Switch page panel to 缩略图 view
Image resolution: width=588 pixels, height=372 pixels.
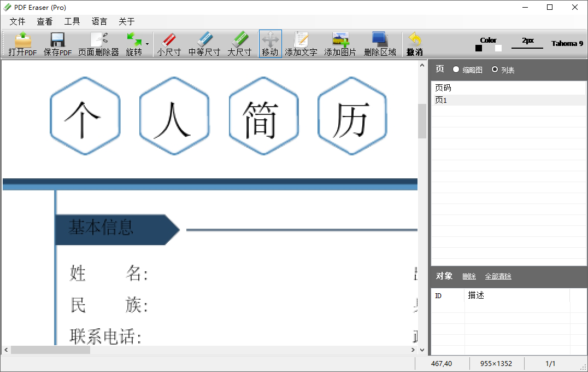pyautogui.click(x=468, y=69)
